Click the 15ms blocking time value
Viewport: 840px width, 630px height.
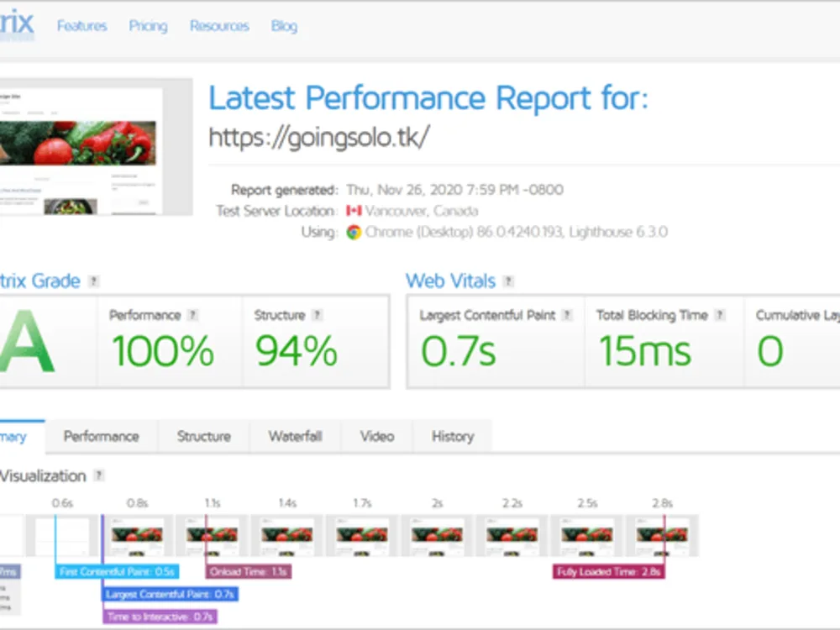pos(645,351)
